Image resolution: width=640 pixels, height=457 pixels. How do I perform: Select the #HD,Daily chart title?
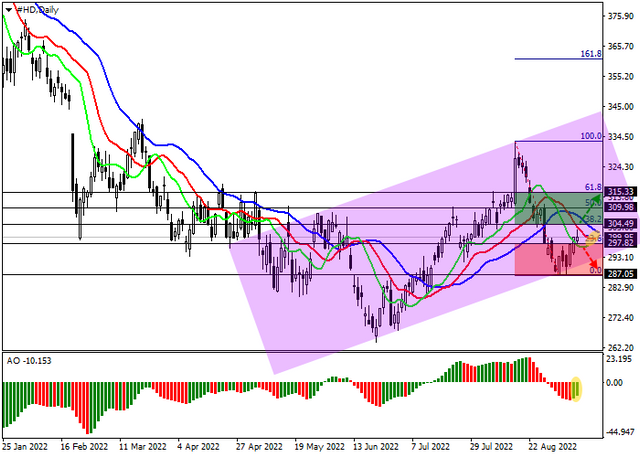pyautogui.click(x=38, y=10)
